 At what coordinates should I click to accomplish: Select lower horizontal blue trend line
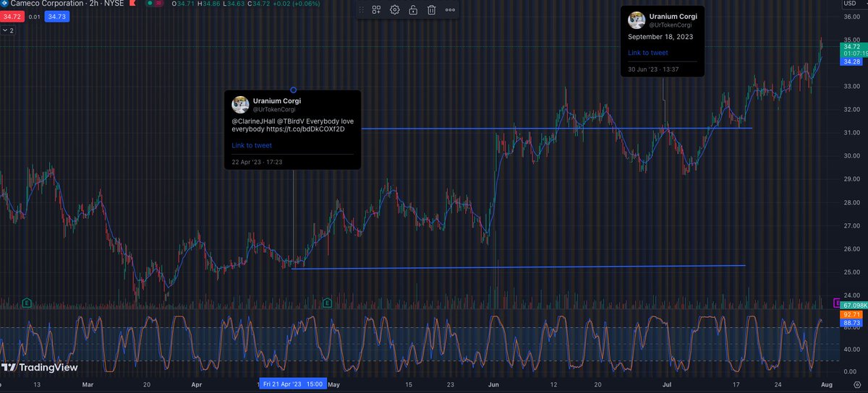(518, 267)
